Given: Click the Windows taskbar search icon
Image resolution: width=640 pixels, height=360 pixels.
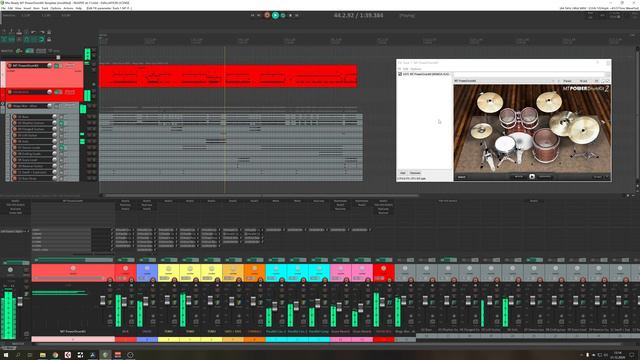Looking at the screenshot, I should click(x=18, y=355).
